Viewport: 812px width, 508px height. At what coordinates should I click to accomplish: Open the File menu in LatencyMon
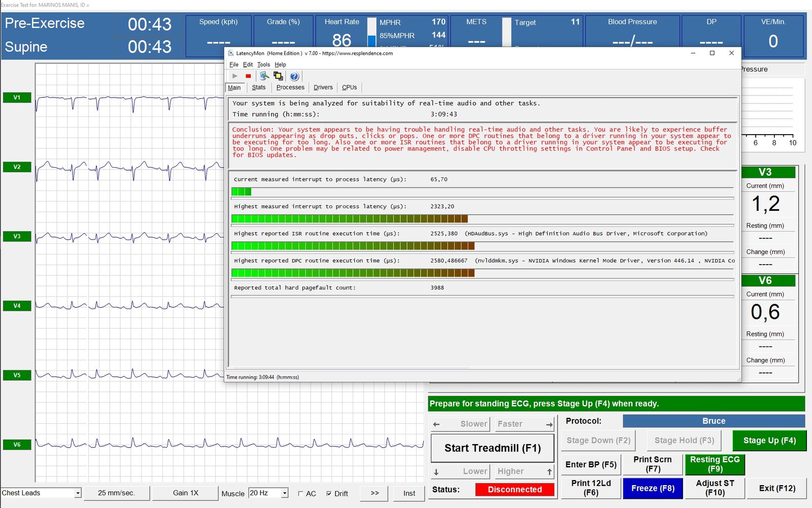[x=233, y=65]
